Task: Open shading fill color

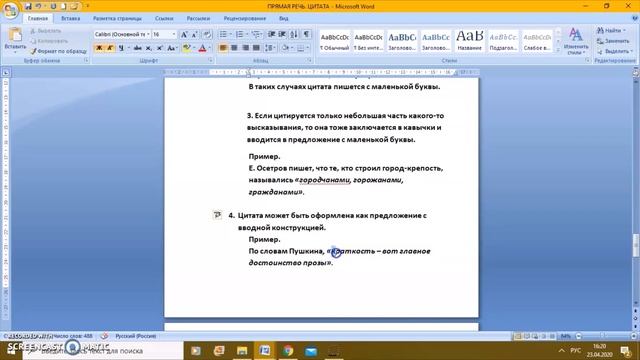Action: [x=286, y=48]
